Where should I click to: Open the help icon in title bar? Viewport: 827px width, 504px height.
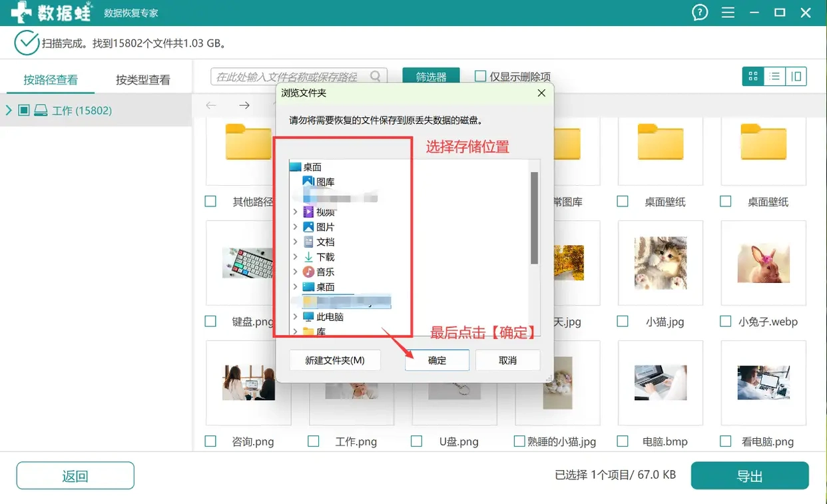[699, 12]
